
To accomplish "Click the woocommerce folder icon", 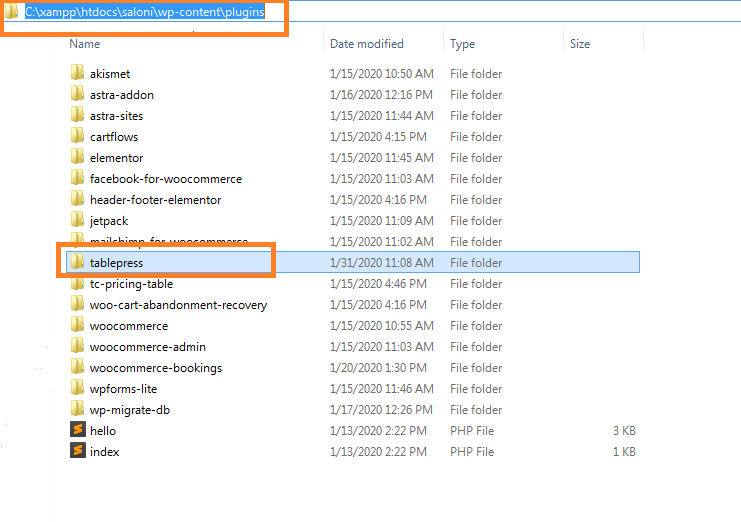I will 78,325.
